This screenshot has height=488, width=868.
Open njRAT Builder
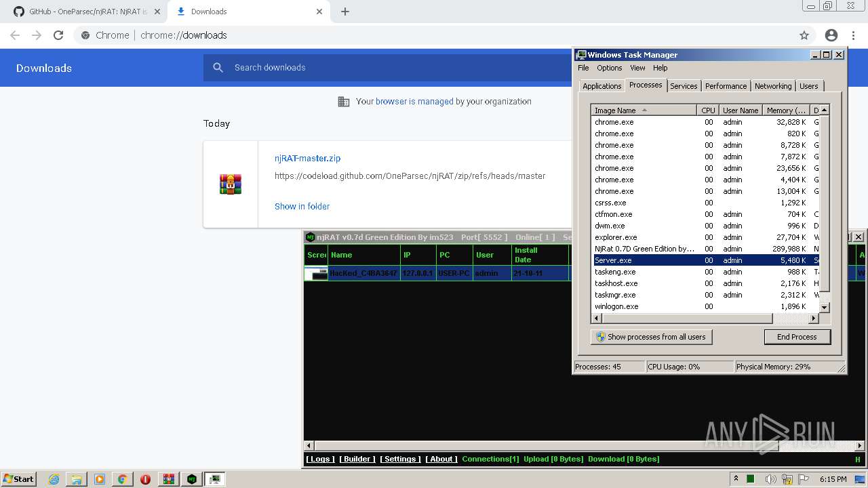(x=357, y=459)
